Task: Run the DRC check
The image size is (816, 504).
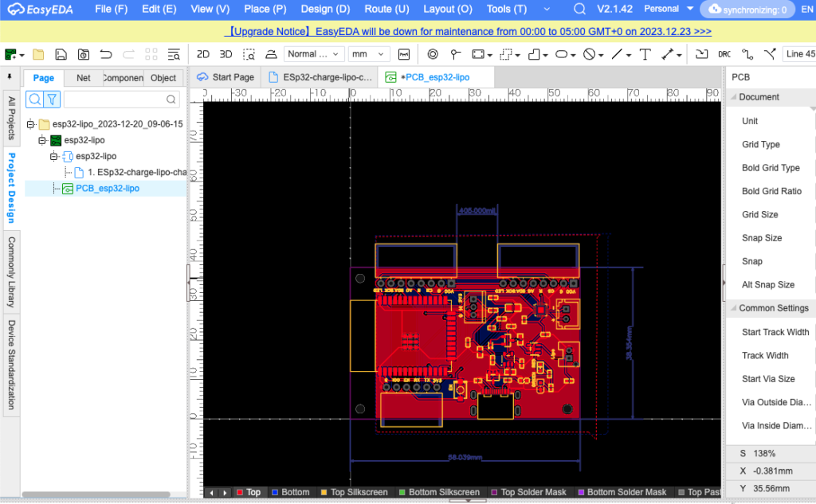Action: [724, 54]
